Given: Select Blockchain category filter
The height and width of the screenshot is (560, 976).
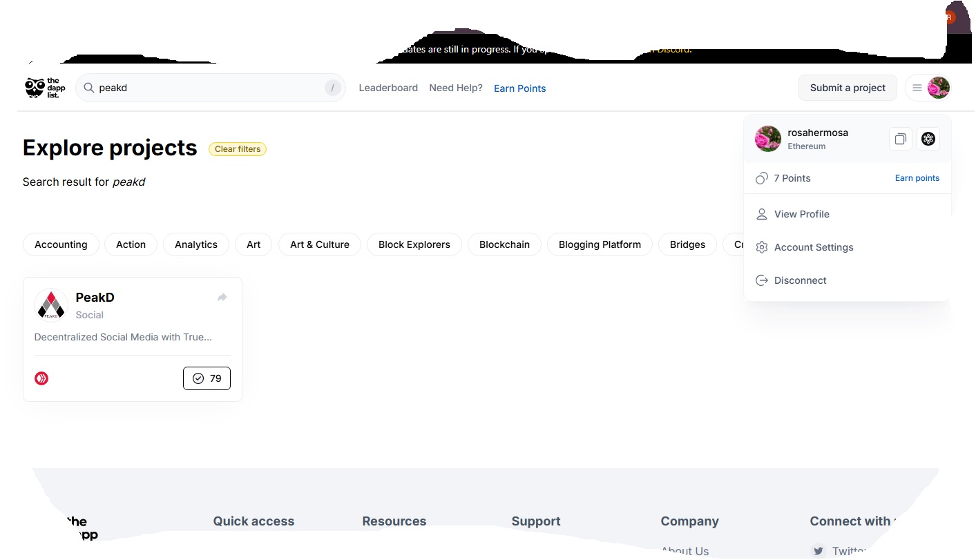Looking at the screenshot, I should [x=504, y=244].
